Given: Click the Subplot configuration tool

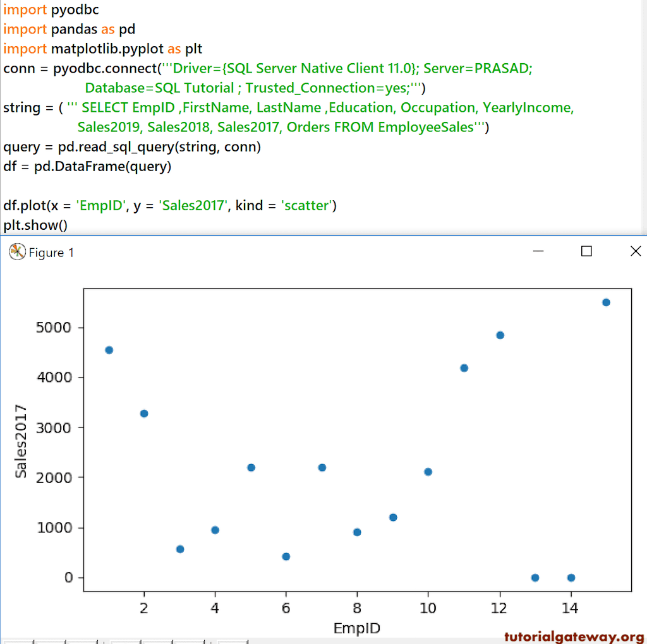Looking at the screenshot, I should point(190,641).
